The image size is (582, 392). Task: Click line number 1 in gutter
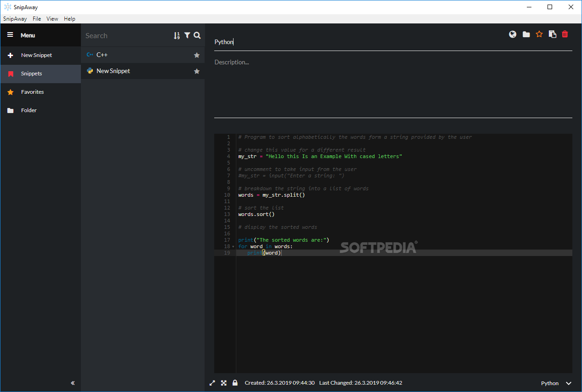228,137
